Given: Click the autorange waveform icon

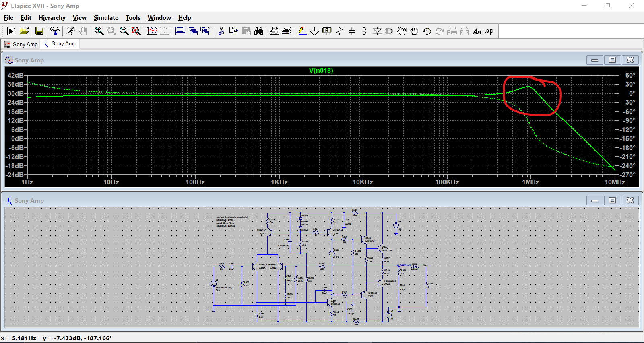Looking at the screenshot, I should [152, 31].
